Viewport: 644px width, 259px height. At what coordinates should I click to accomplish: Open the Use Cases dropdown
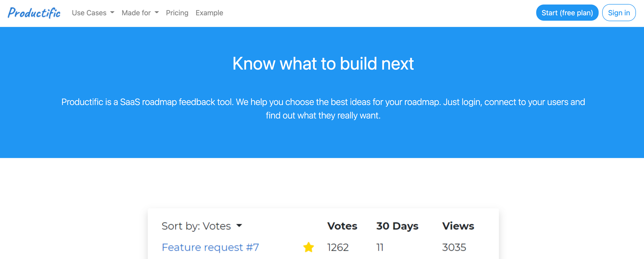(89, 13)
